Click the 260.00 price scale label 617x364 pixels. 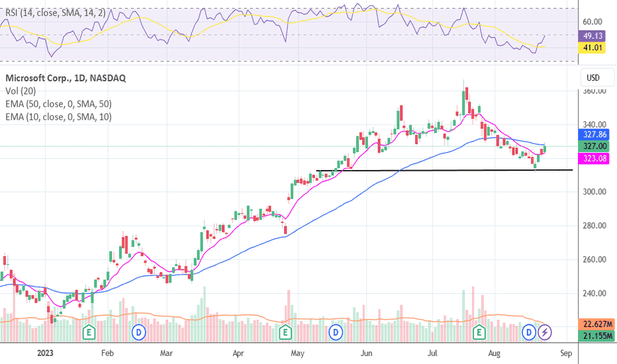594,259
